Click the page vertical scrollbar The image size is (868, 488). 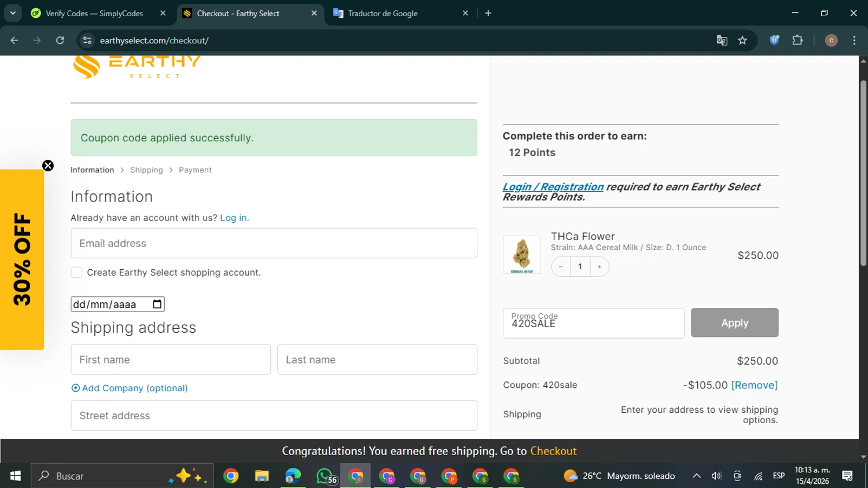[x=863, y=174]
